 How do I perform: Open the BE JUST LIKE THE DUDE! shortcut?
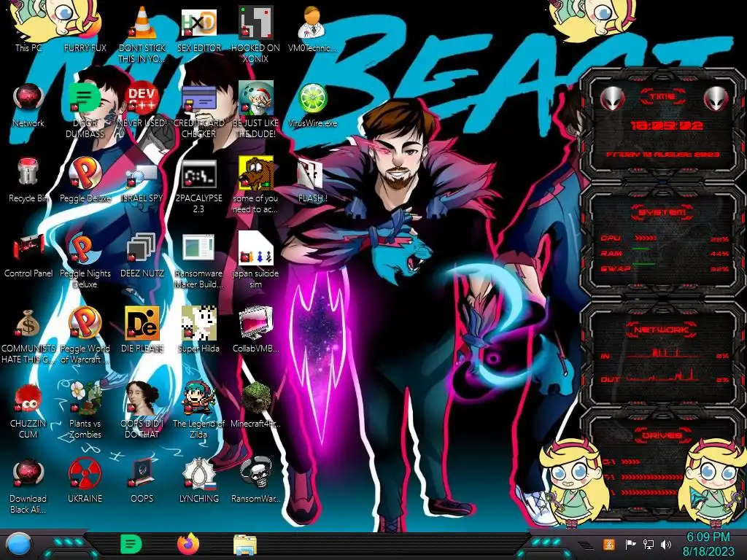(256, 109)
